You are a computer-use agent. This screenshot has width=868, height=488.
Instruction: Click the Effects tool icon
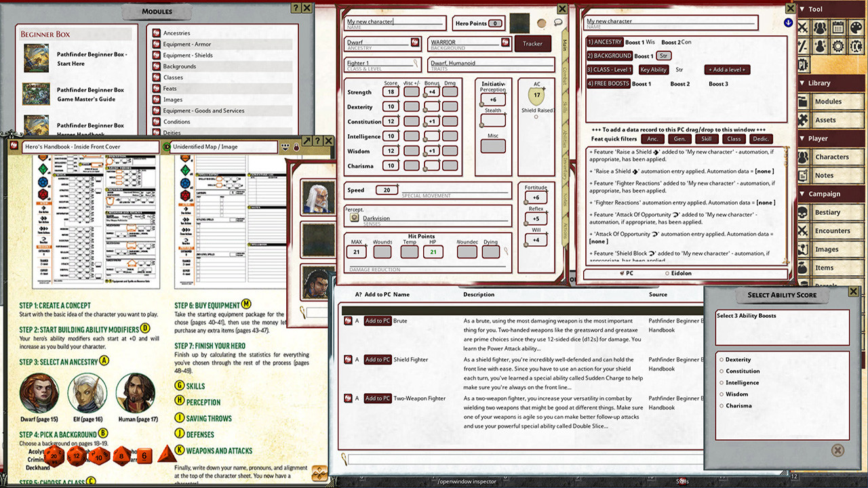820,45
